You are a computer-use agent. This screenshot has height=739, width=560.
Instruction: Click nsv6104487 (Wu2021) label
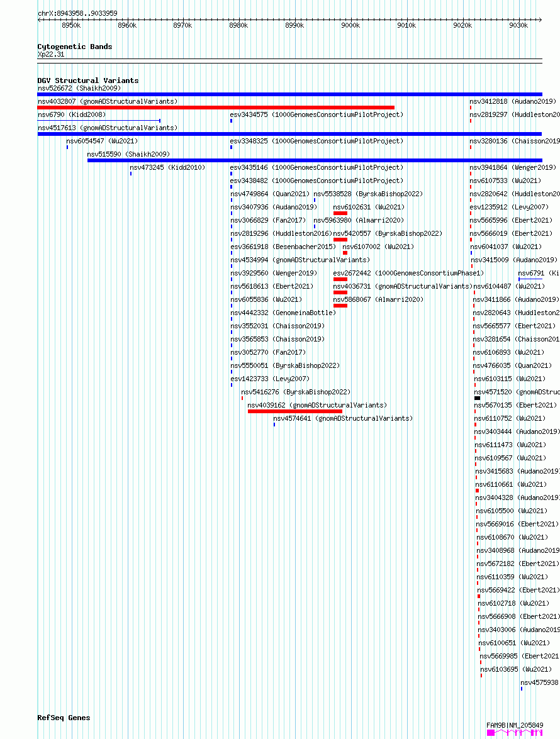510,286
